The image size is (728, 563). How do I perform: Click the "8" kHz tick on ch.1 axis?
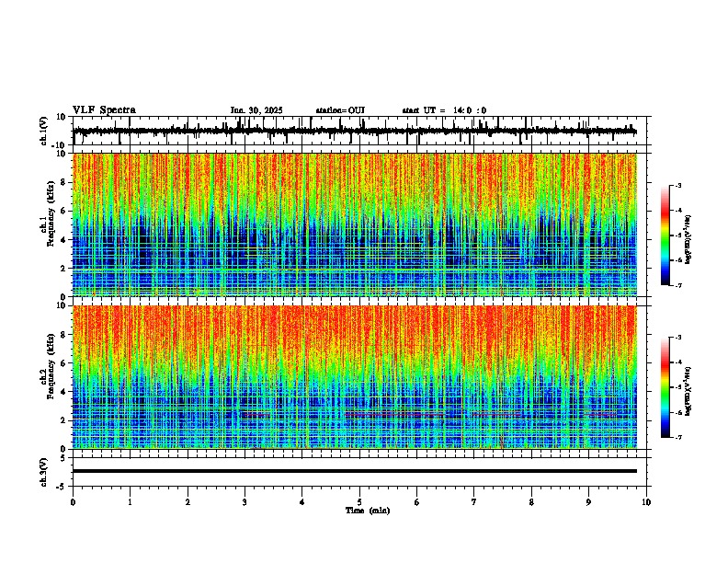point(64,182)
